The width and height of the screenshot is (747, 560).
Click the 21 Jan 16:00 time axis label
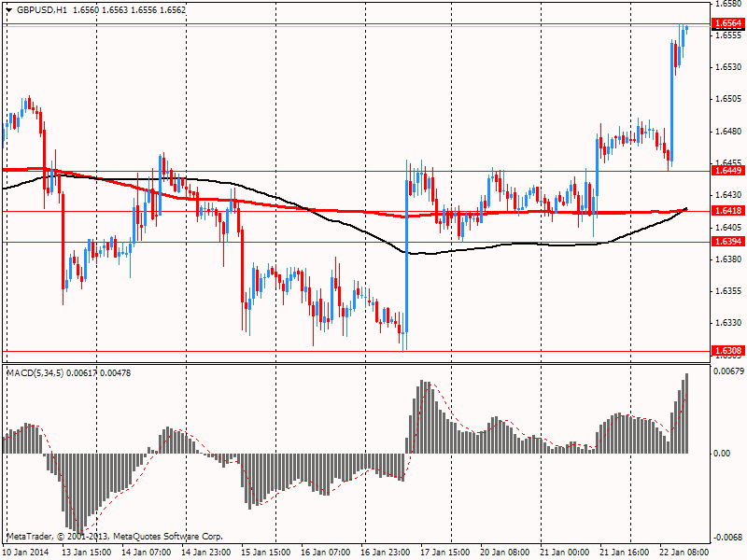[624, 553]
